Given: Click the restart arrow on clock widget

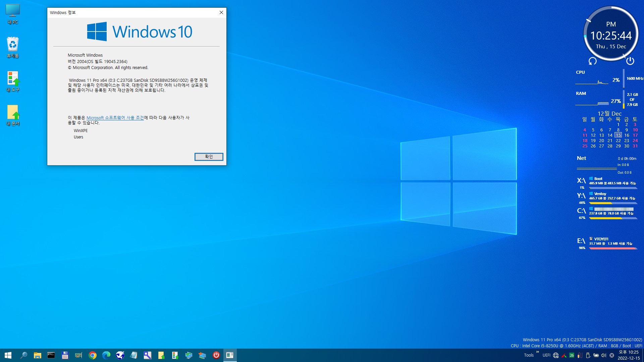Looking at the screenshot, I should tap(593, 61).
